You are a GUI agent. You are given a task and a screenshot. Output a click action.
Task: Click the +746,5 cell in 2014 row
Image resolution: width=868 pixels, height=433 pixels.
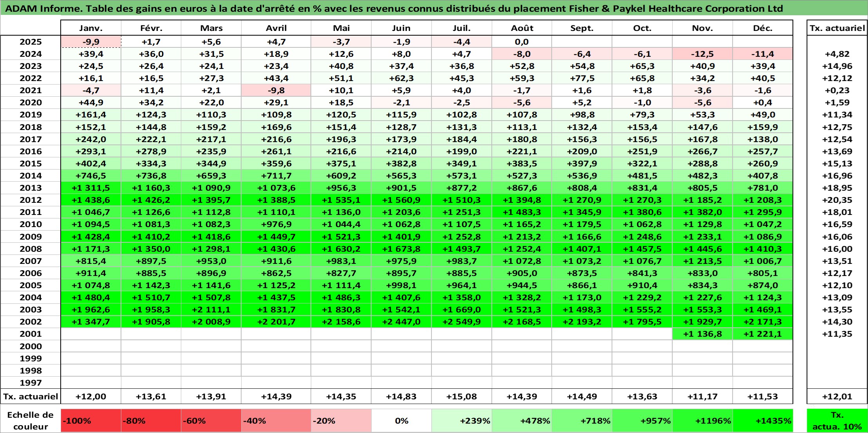91,176
